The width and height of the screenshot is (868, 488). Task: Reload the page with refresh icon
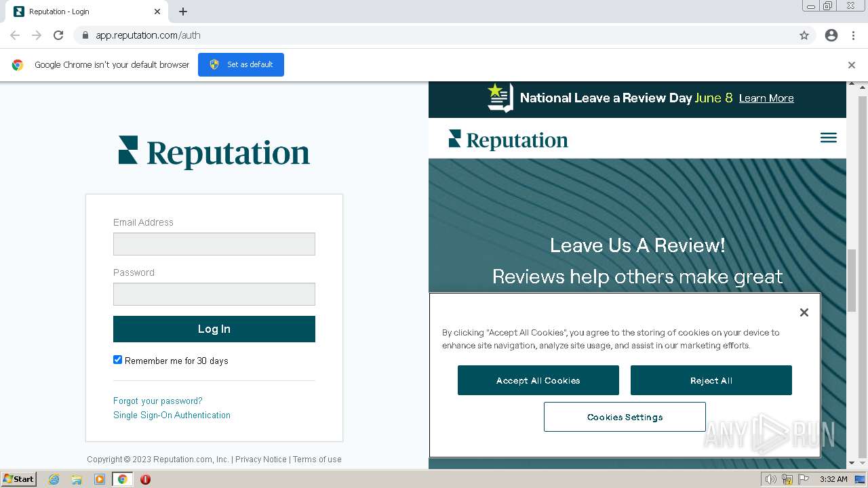[58, 35]
